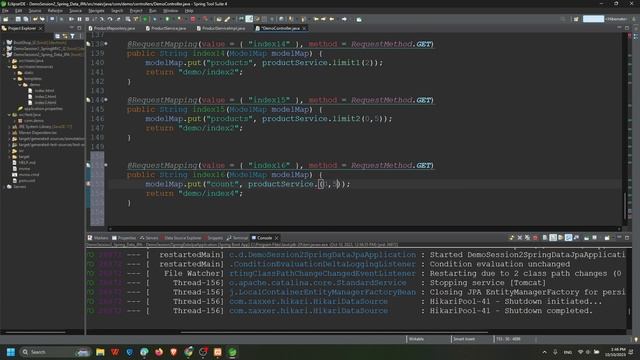Viewport: 640px width, 360px height.
Task: Collapse the demo folder under templates
Action: coord(20,84)
